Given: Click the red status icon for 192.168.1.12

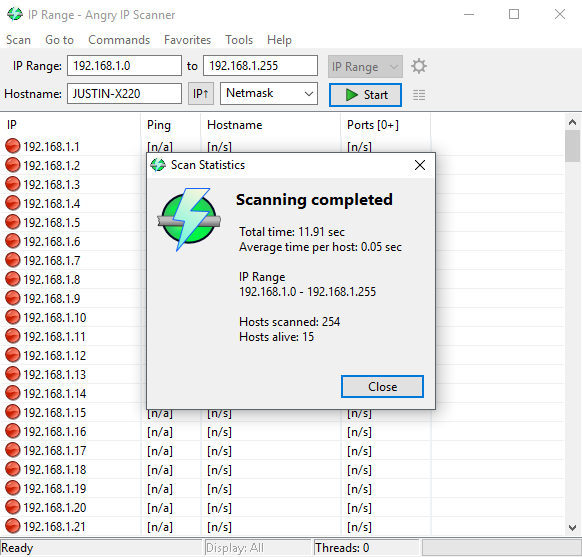Looking at the screenshot, I should [13, 355].
